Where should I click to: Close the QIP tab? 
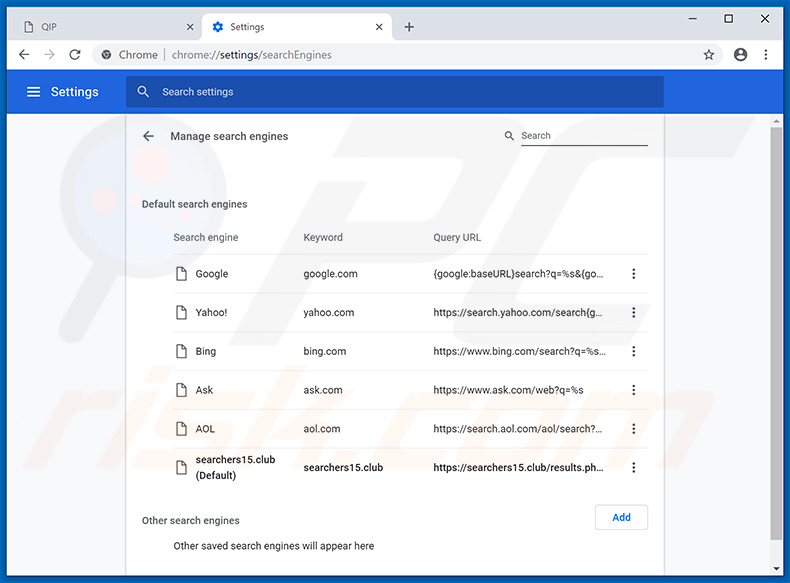[x=190, y=27]
